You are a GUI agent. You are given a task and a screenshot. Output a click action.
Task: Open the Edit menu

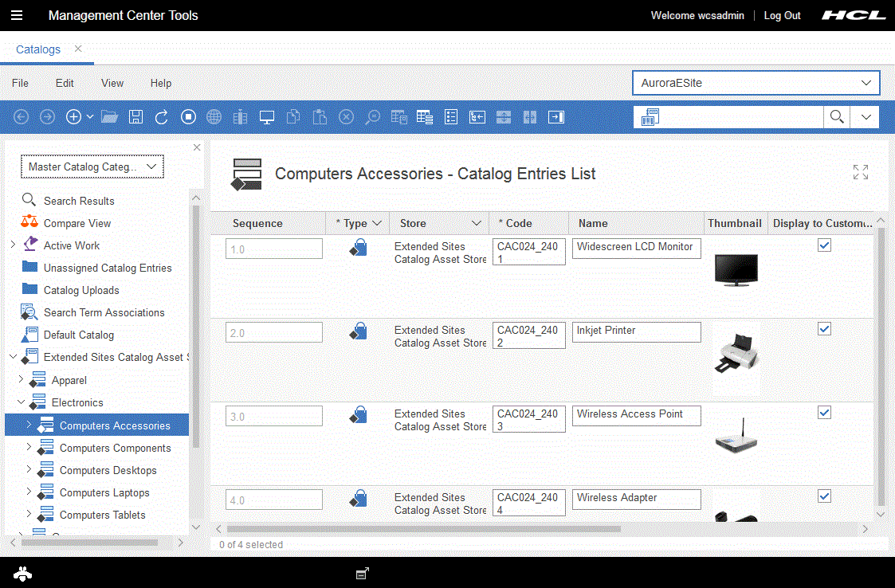pos(65,83)
